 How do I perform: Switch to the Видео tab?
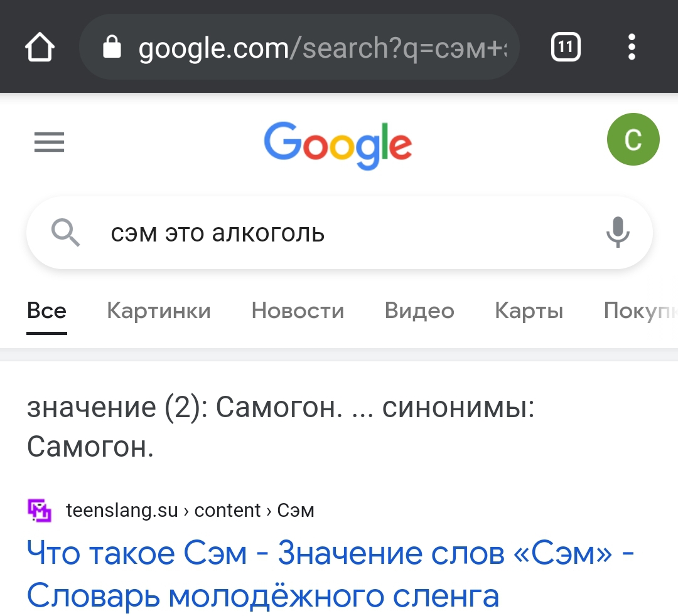point(419,311)
